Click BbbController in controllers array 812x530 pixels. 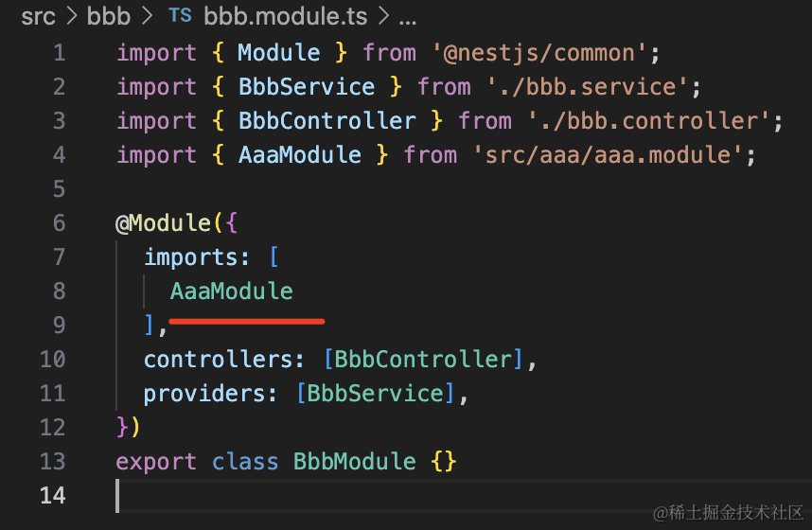point(424,359)
